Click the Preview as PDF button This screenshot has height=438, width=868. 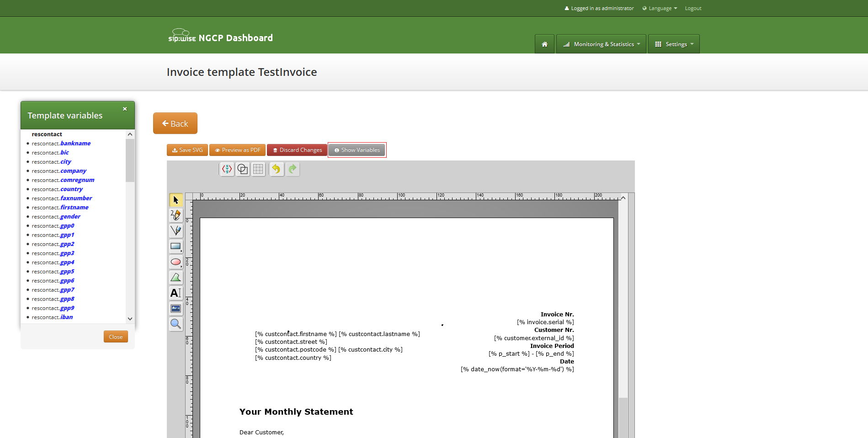click(x=237, y=150)
